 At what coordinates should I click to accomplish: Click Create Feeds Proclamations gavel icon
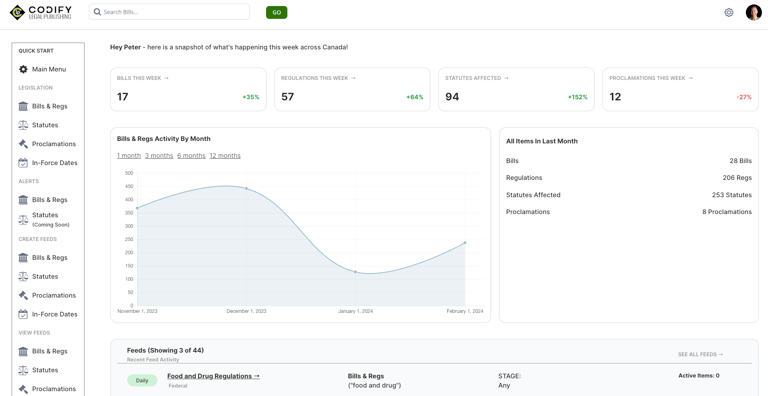click(23, 295)
